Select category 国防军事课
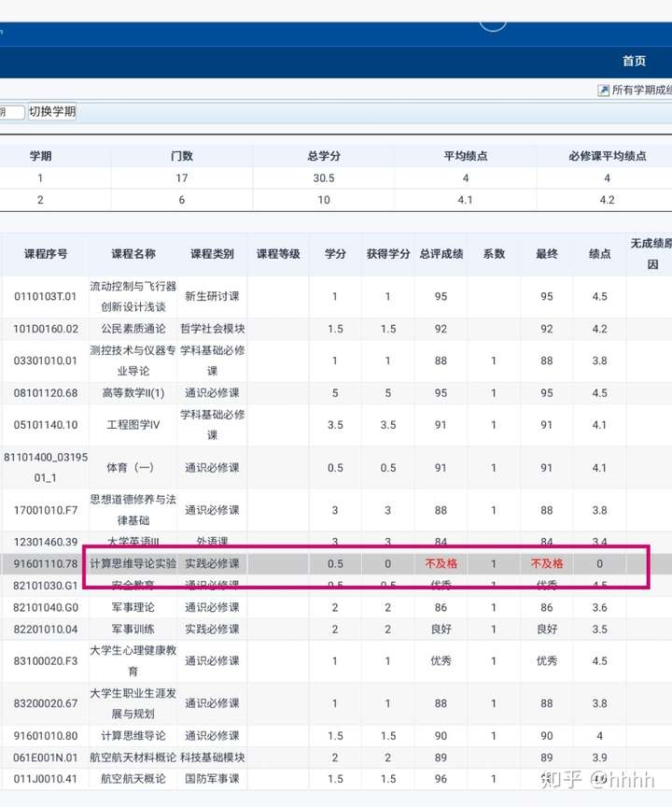 click(x=212, y=779)
